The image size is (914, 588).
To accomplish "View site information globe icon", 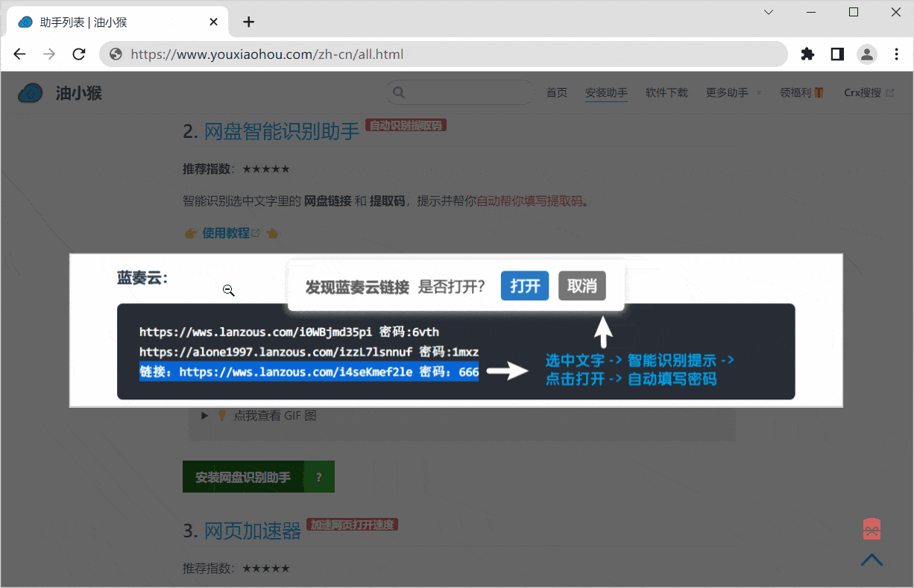I will 116,54.
